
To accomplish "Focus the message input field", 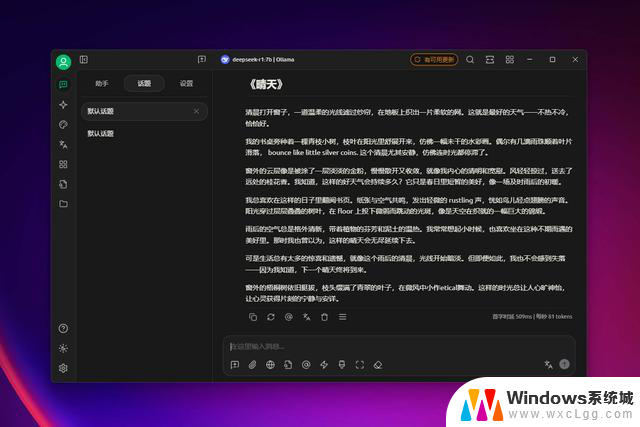I will (x=399, y=347).
